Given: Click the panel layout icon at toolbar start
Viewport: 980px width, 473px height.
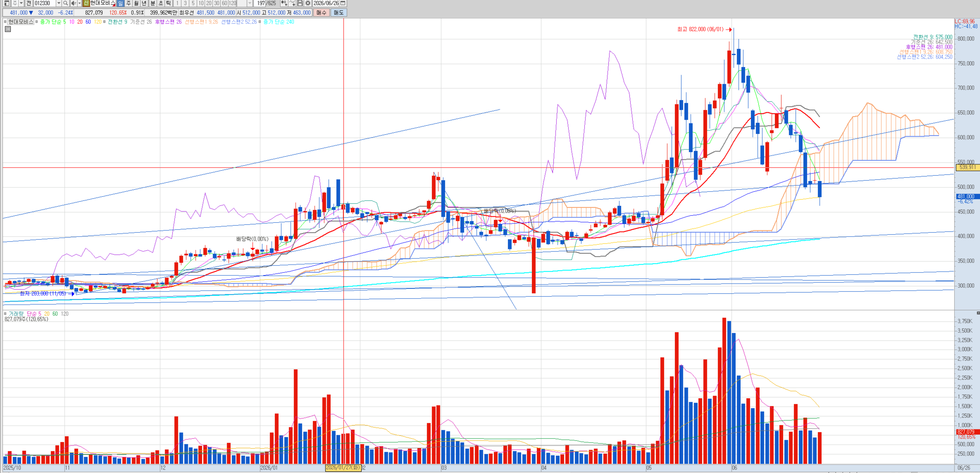Looking at the screenshot, I should point(6,3).
